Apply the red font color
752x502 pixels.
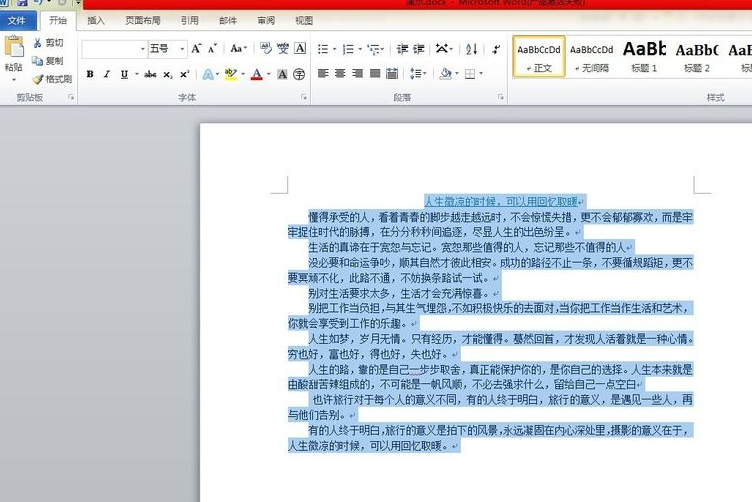[257, 74]
